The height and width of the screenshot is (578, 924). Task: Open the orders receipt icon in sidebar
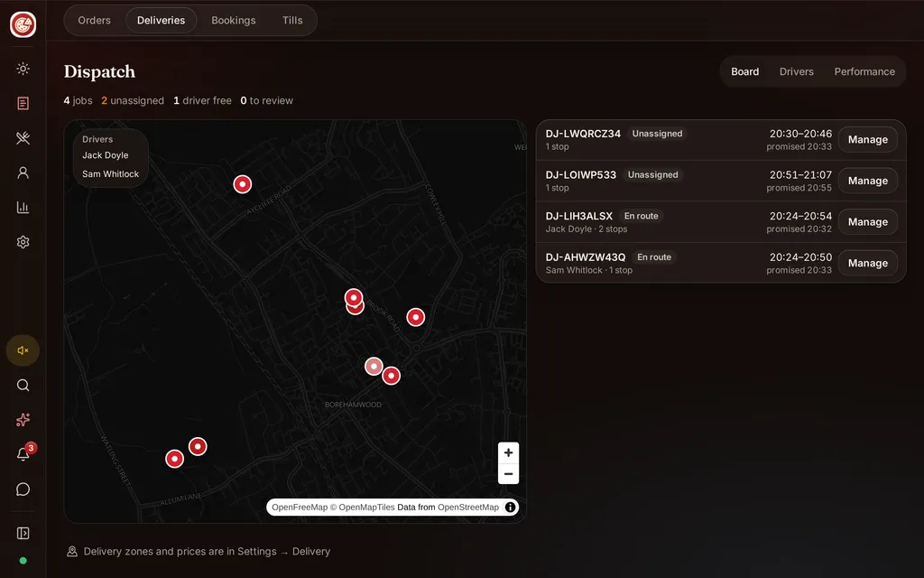(23, 103)
